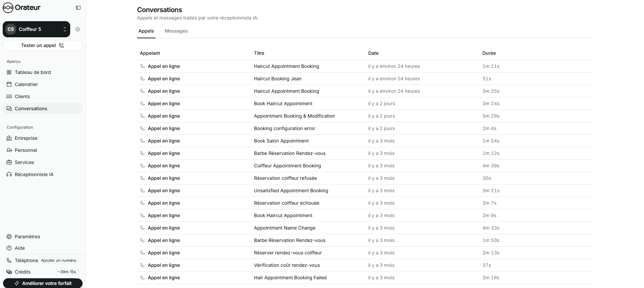Collapse the sidebar panel icon

(x=78, y=8)
